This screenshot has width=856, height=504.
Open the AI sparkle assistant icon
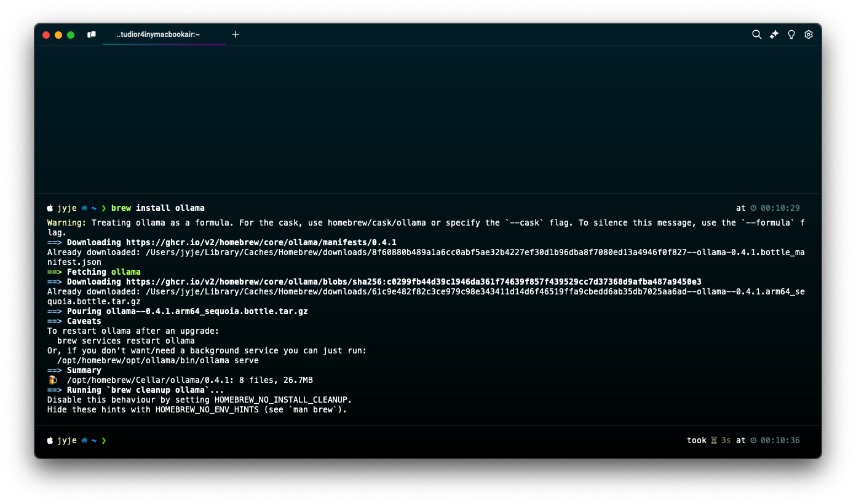pyautogui.click(x=774, y=34)
